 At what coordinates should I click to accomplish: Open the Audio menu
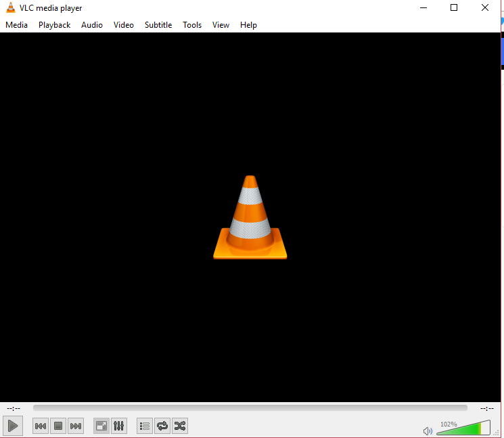tap(92, 25)
